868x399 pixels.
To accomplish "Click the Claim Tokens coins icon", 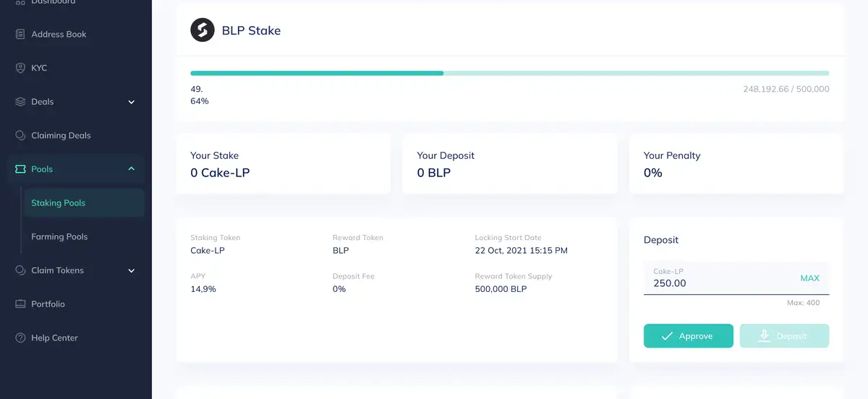I will (x=20, y=270).
